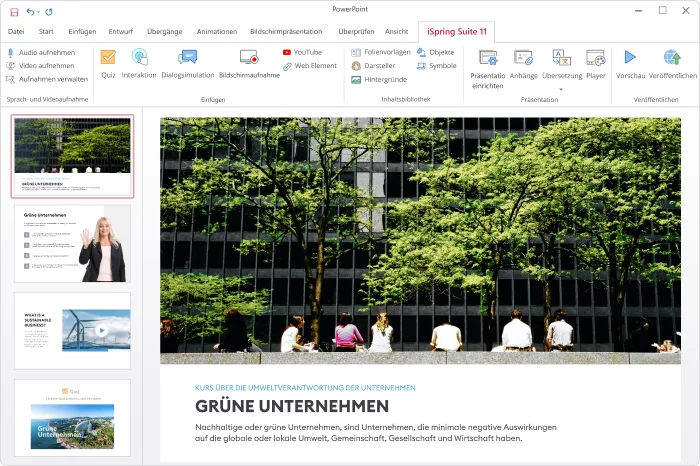This screenshot has height=466, width=700.
Task: Open the Objekte library
Action: click(x=436, y=52)
